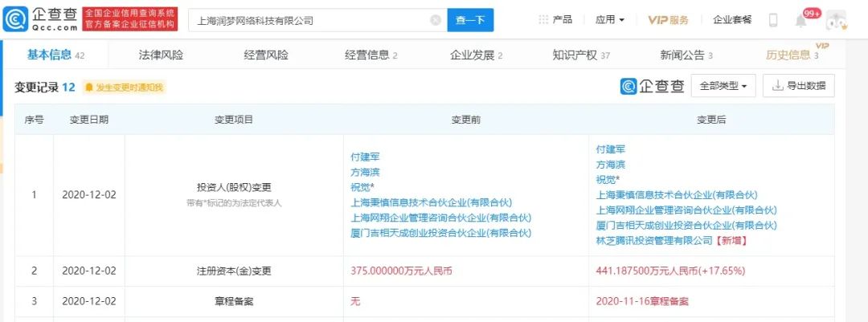
Task: Select the 无 cell in row 3
Action: click(x=355, y=302)
